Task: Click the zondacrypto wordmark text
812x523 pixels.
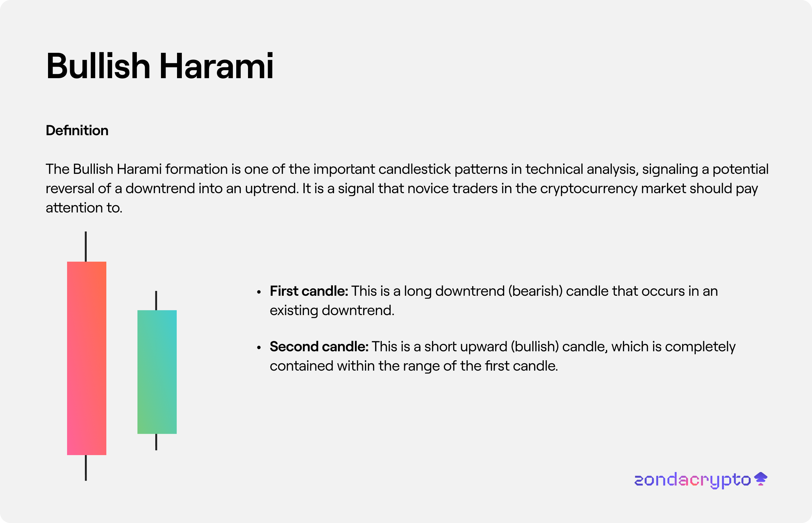Action: [x=692, y=480]
